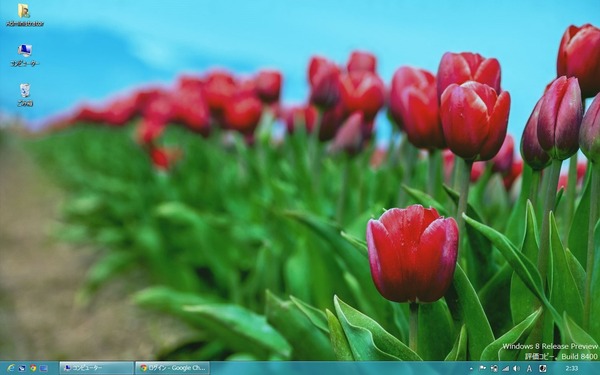Open the Administrator folder desktop icon
Image resolution: width=600 pixels, height=375 pixels.
pyautogui.click(x=24, y=15)
